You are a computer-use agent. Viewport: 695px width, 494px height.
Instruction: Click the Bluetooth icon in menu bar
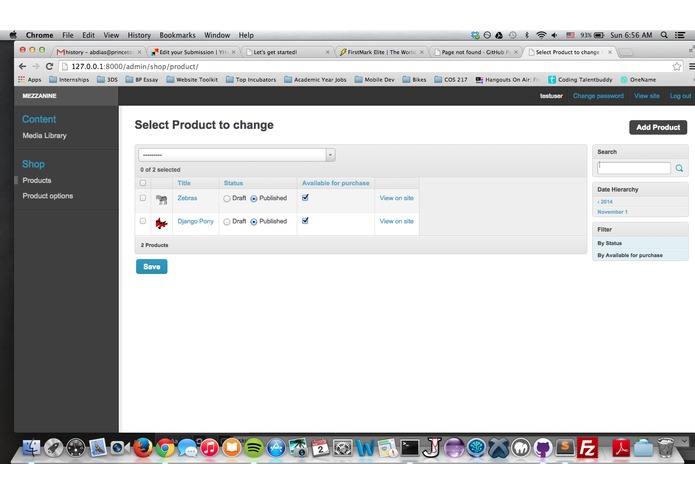[x=527, y=35]
